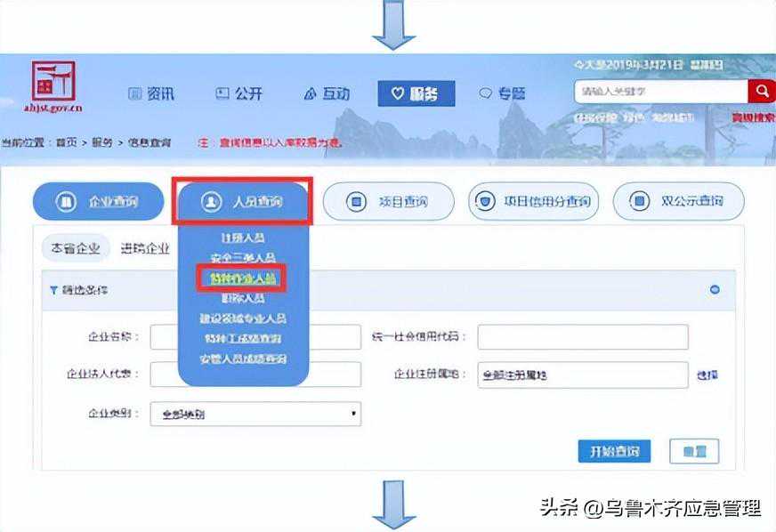The height and width of the screenshot is (532, 776).
Task: Click the 选择 link beside registration location
Action: (707, 375)
